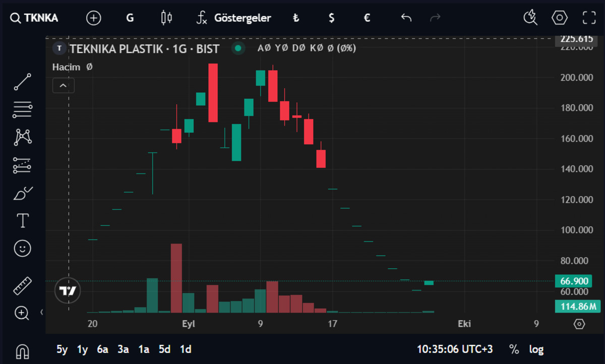The height and width of the screenshot is (364, 605).
Task: Click the 140.000 price axis label
Action: 577,169
